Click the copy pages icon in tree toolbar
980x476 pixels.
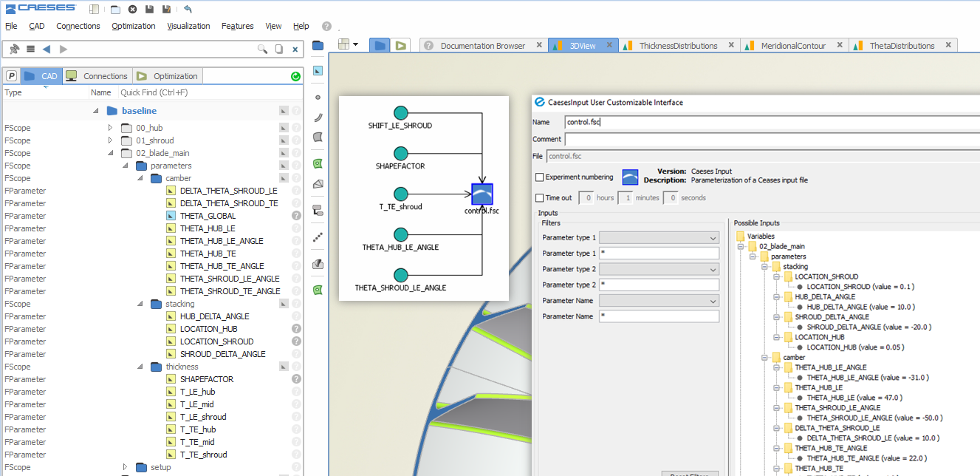(279, 49)
